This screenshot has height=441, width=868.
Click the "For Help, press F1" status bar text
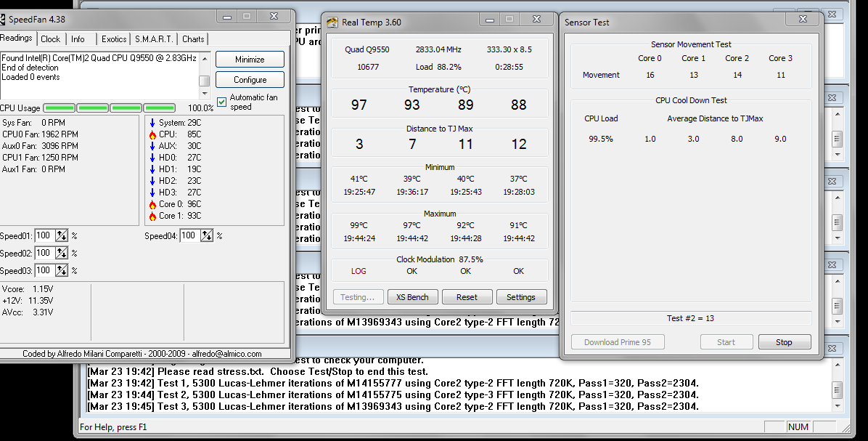[x=113, y=426]
